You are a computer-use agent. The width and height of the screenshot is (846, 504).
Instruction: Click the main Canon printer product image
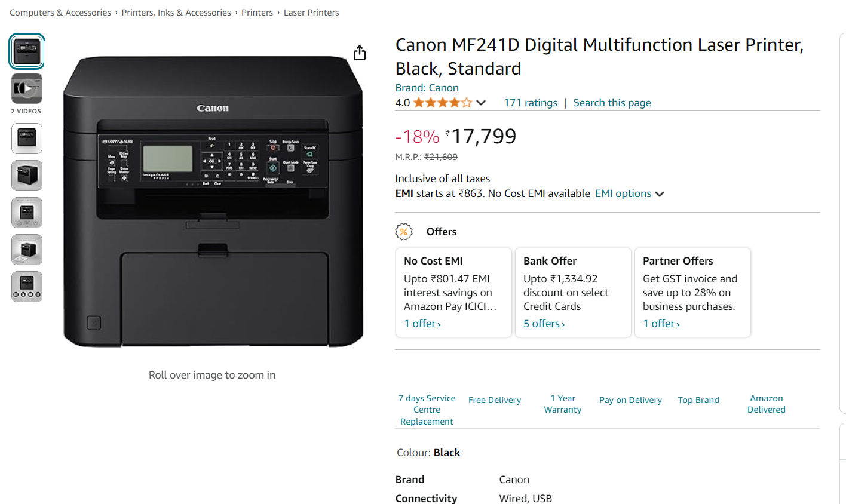click(x=213, y=202)
